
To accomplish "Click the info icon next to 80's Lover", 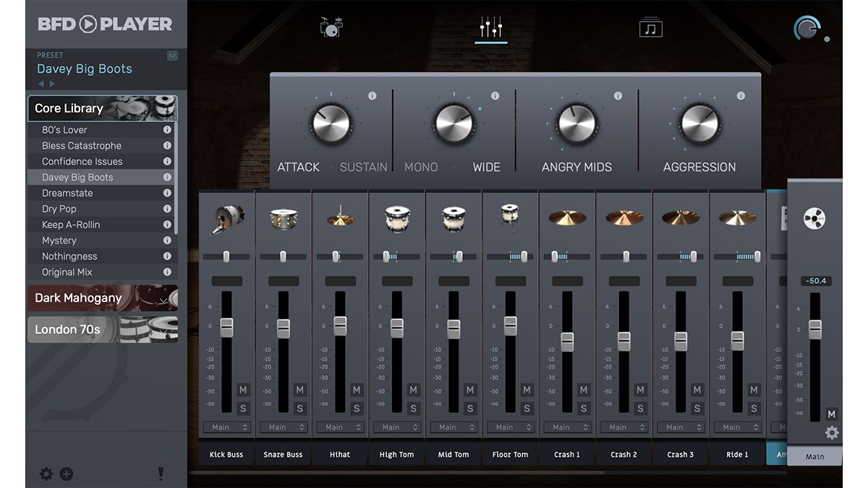I will [x=167, y=129].
